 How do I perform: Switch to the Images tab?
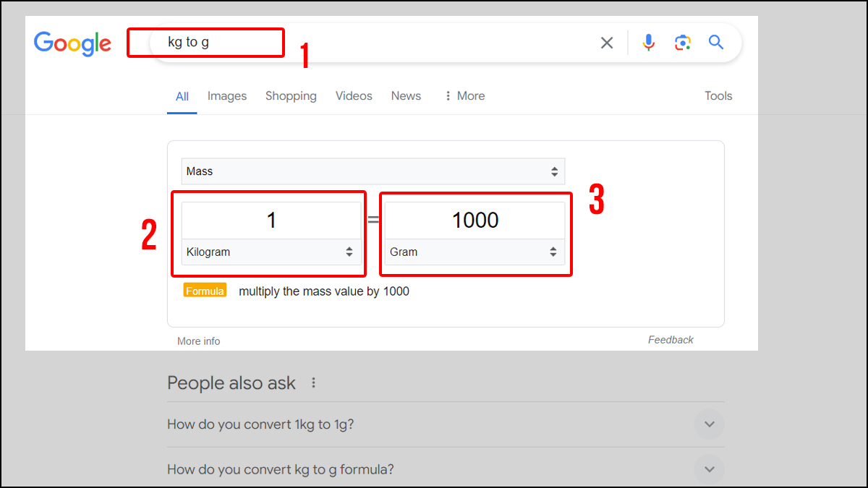coord(227,96)
